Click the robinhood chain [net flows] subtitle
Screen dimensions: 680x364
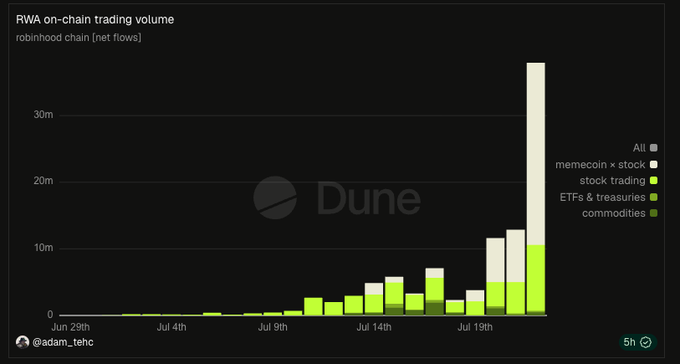[x=78, y=37]
